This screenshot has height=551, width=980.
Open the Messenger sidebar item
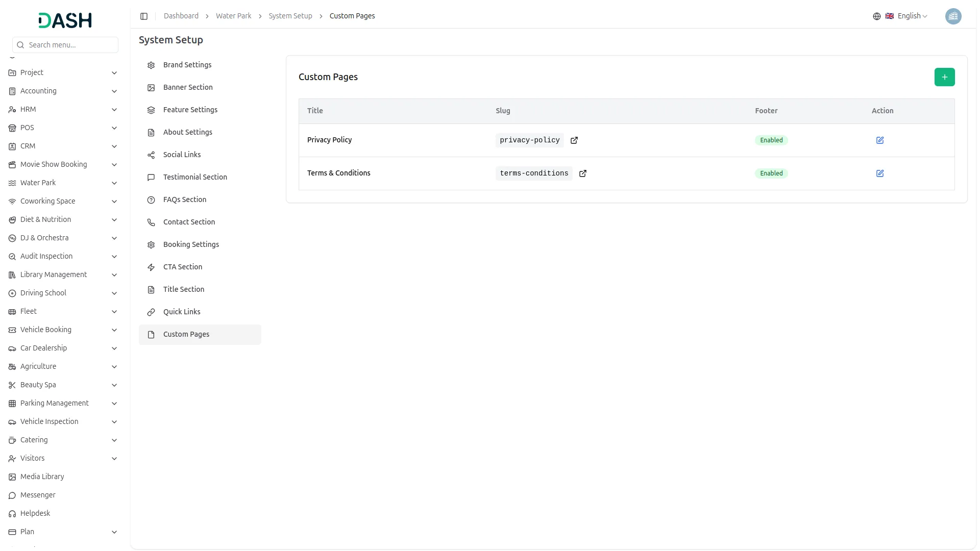[38, 495]
